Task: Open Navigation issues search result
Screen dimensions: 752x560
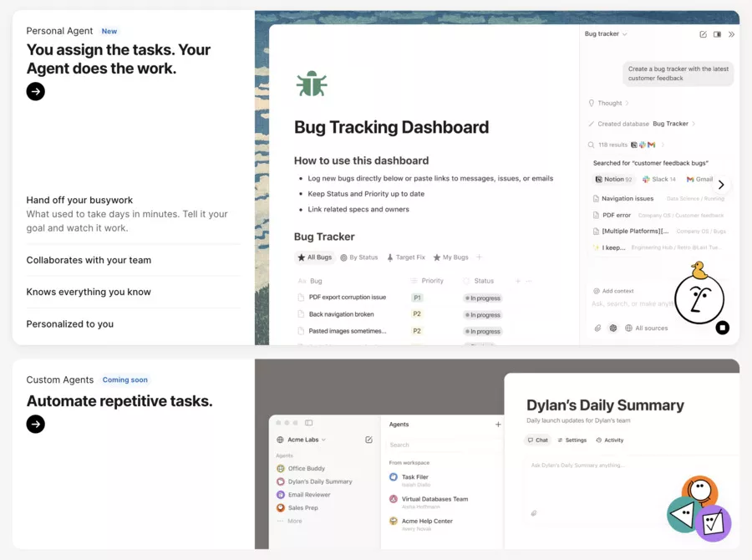Action: 658,199
